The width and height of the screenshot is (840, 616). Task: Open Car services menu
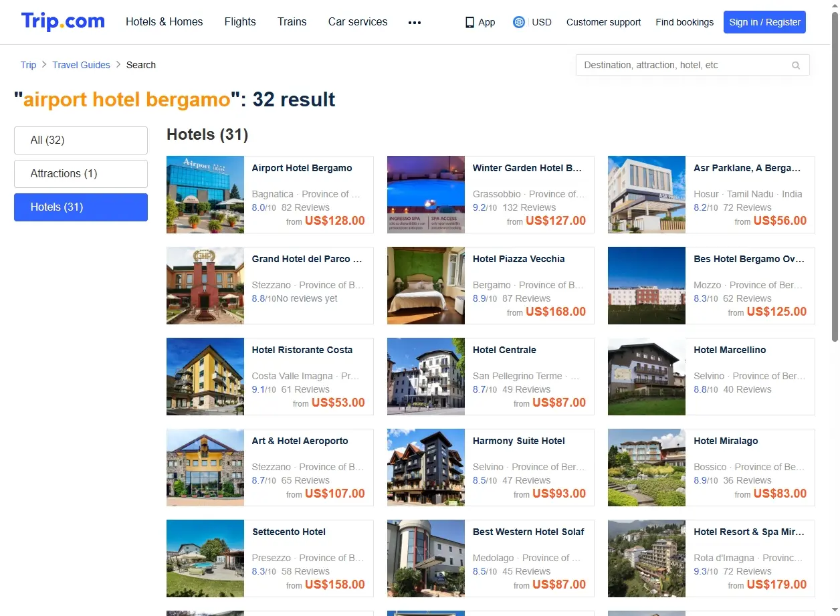coord(358,22)
